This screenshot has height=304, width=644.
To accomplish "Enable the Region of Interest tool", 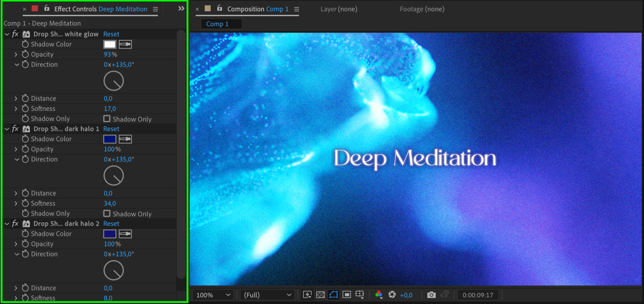I will click(x=347, y=295).
